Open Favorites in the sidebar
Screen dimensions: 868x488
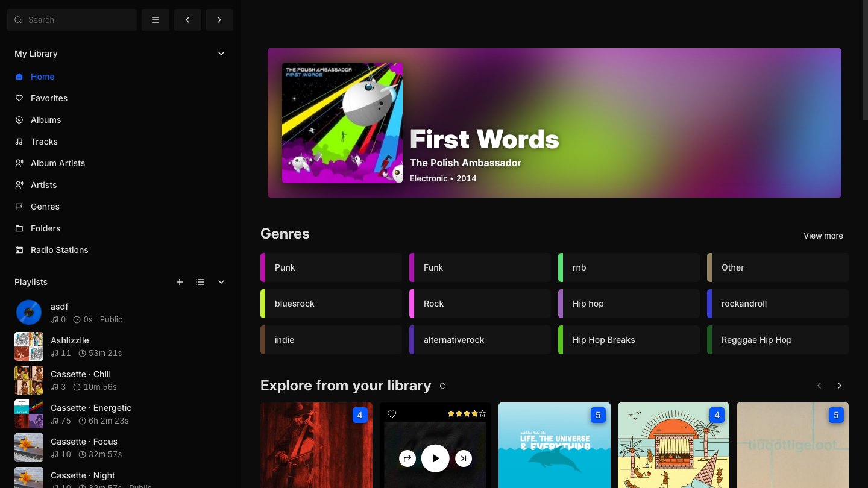tap(121, 98)
